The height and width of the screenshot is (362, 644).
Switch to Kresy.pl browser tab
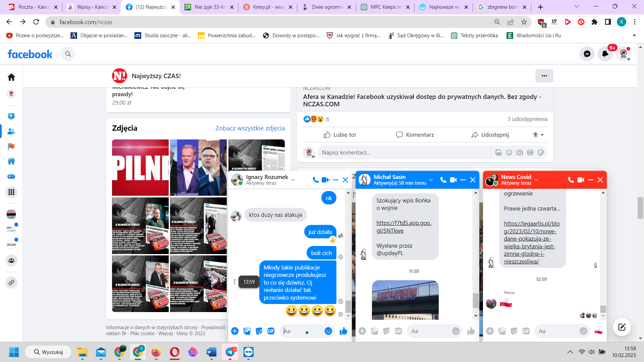pyautogui.click(x=267, y=7)
